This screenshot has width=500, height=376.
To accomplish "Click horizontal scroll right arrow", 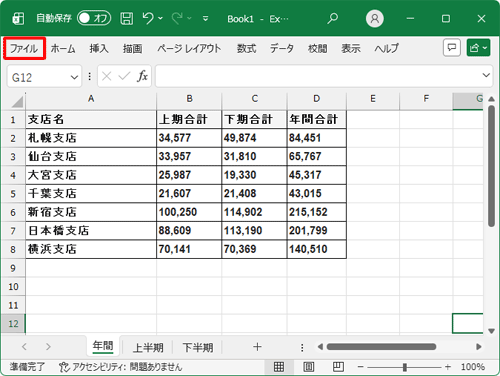I will (479, 347).
